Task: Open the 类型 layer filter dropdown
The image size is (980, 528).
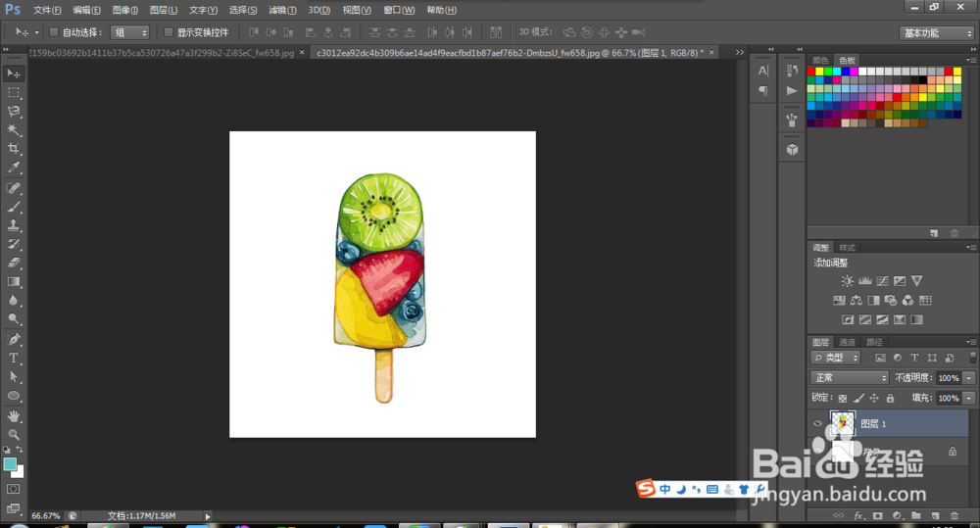Action: pyautogui.click(x=836, y=358)
